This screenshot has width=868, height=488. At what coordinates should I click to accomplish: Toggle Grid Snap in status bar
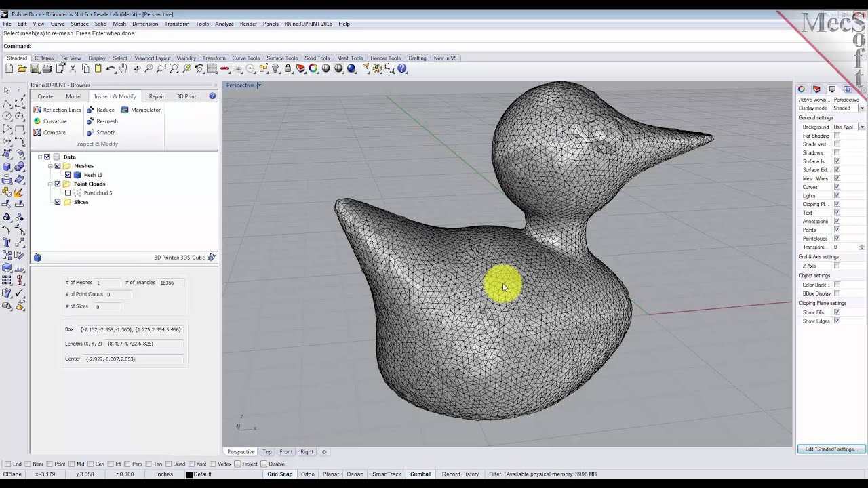pos(279,474)
